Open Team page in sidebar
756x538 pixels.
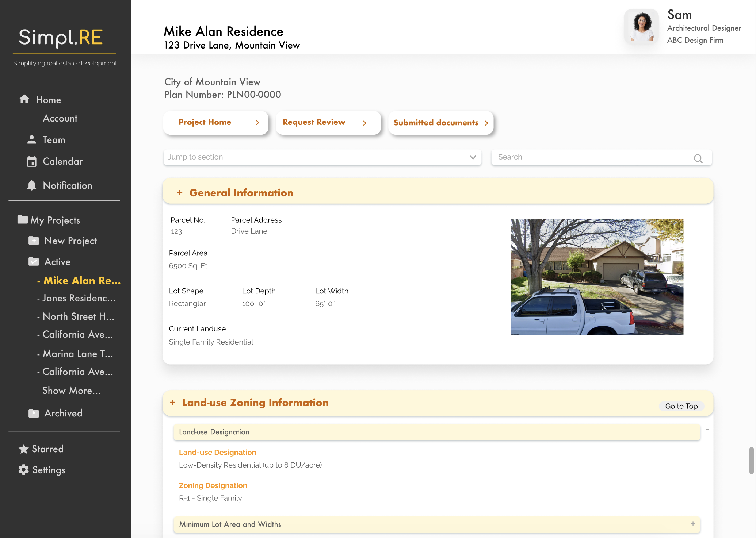pyautogui.click(x=54, y=140)
